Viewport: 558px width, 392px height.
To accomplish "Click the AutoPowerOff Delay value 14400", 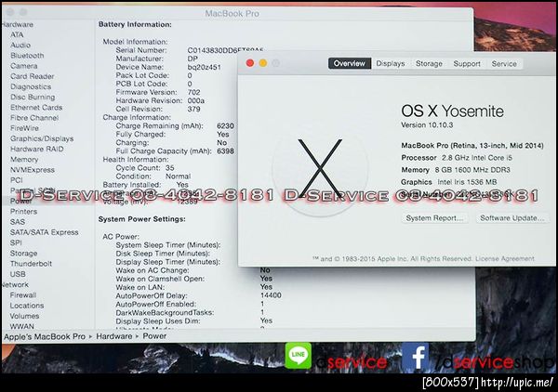I will pos(271,295).
